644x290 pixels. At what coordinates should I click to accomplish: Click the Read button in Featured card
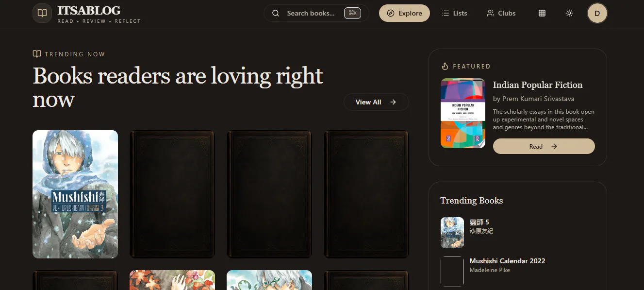[x=544, y=146]
